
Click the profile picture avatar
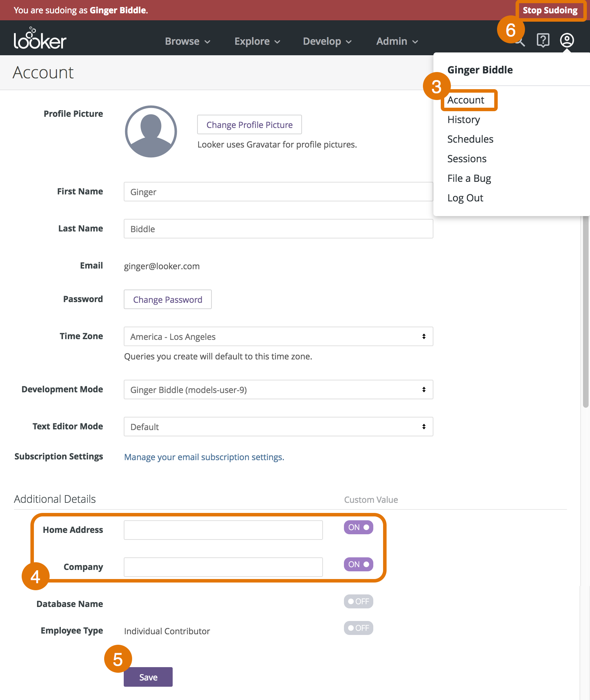click(151, 131)
